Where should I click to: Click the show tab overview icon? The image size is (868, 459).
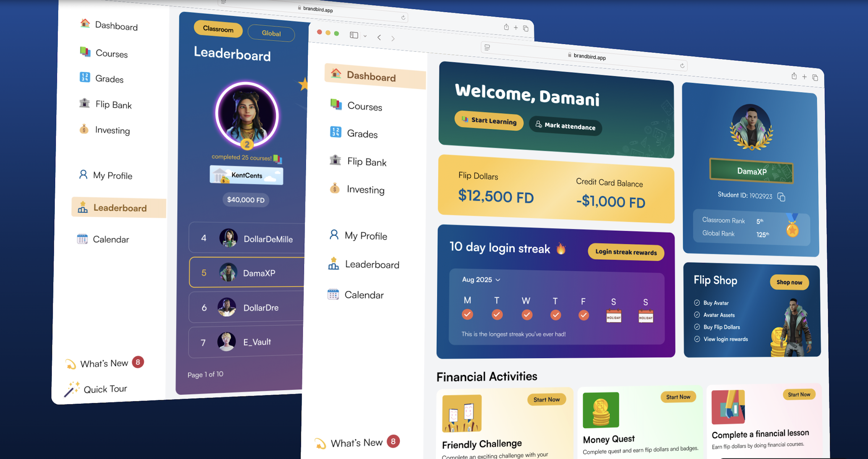point(815,78)
